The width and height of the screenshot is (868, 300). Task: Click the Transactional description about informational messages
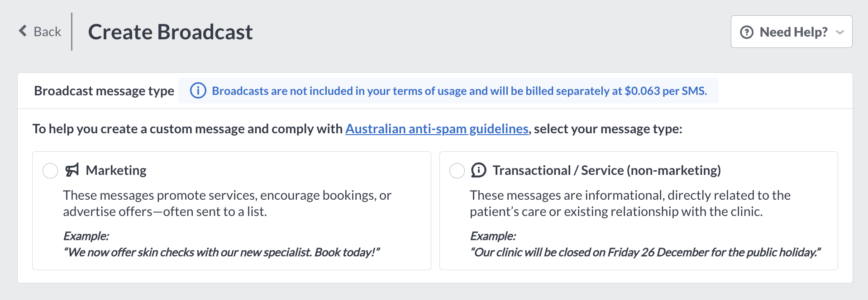click(x=630, y=203)
